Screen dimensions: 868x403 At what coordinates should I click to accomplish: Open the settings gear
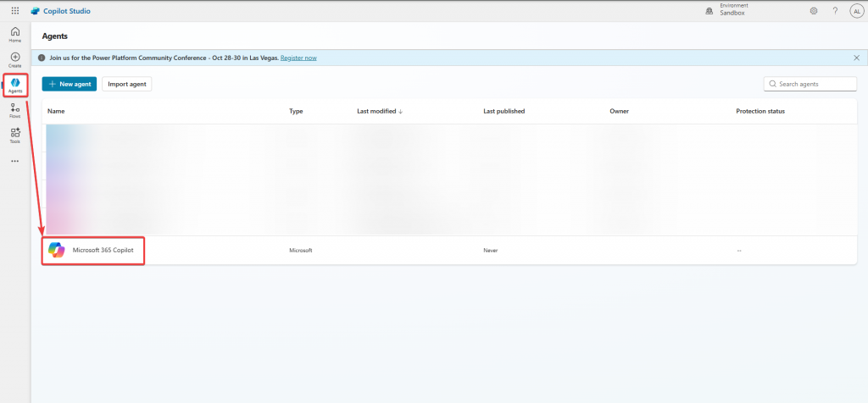click(814, 11)
